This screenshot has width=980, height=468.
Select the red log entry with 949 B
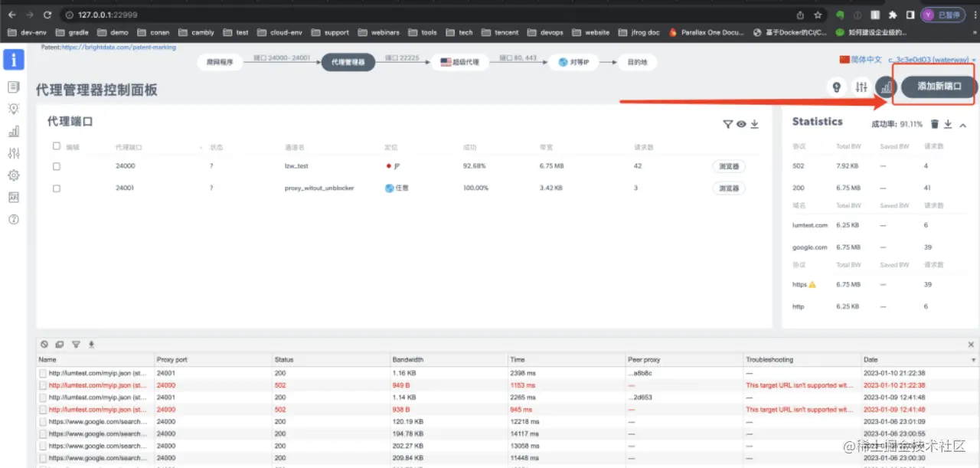(x=508, y=385)
